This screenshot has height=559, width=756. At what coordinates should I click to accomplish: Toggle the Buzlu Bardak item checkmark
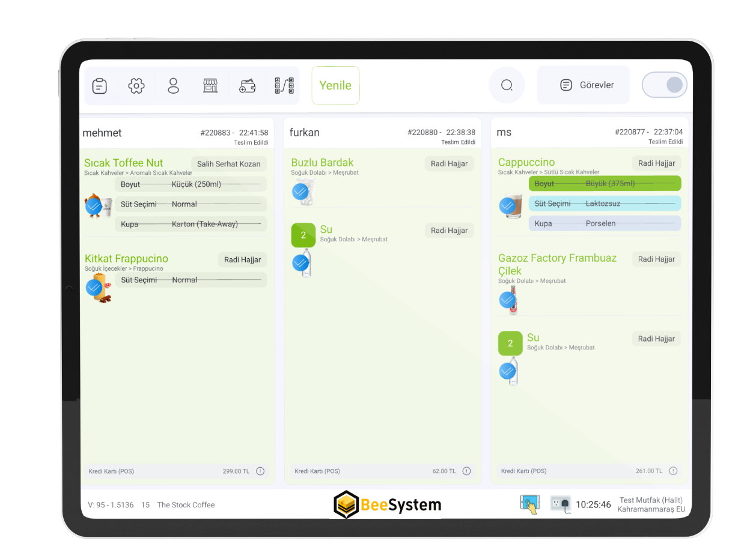pyautogui.click(x=300, y=192)
